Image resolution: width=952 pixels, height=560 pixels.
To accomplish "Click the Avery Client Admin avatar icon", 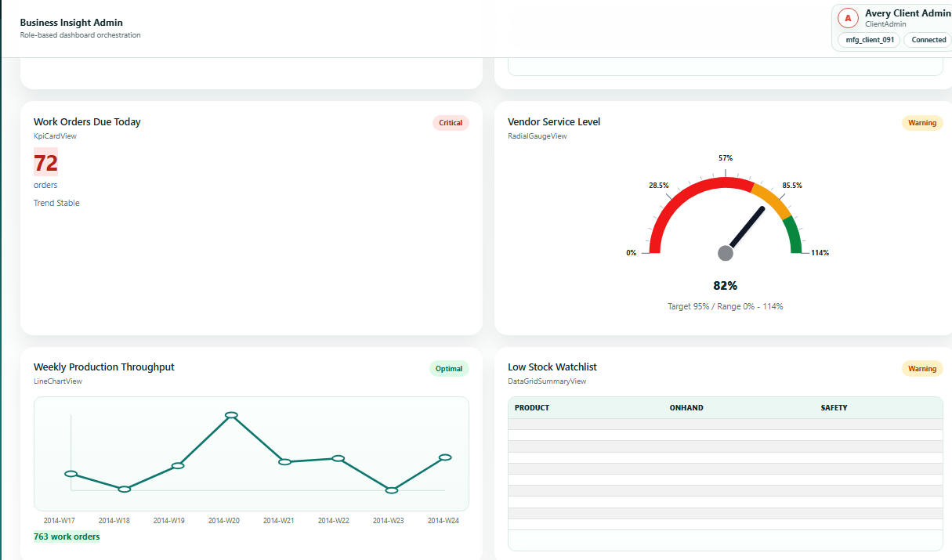I will tap(848, 18).
